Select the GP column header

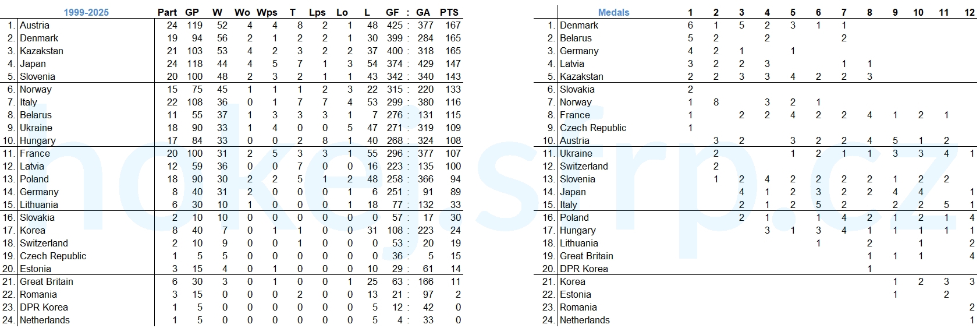pyautogui.click(x=192, y=12)
